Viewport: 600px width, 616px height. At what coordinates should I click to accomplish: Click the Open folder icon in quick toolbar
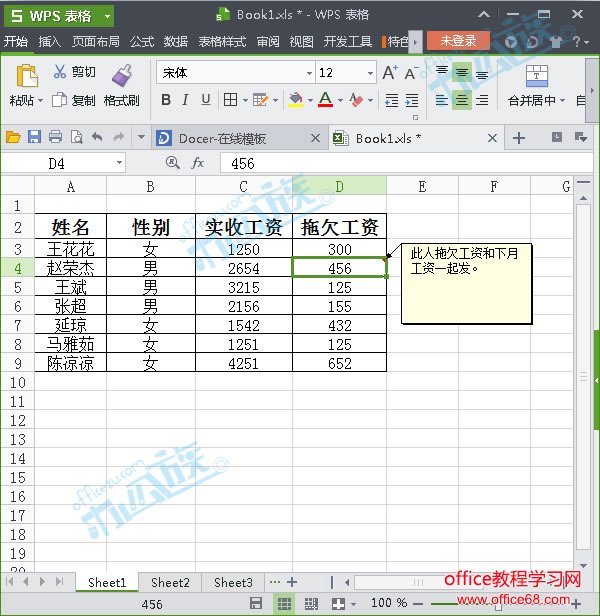click(13, 138)
